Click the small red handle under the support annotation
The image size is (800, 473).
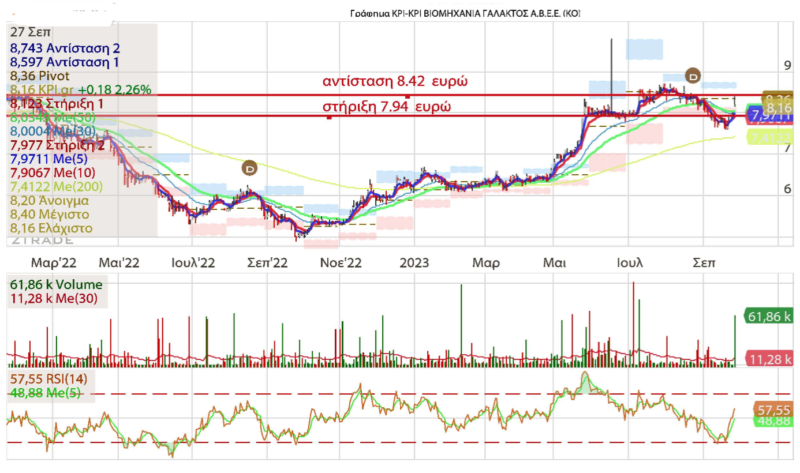click(329, 118)
